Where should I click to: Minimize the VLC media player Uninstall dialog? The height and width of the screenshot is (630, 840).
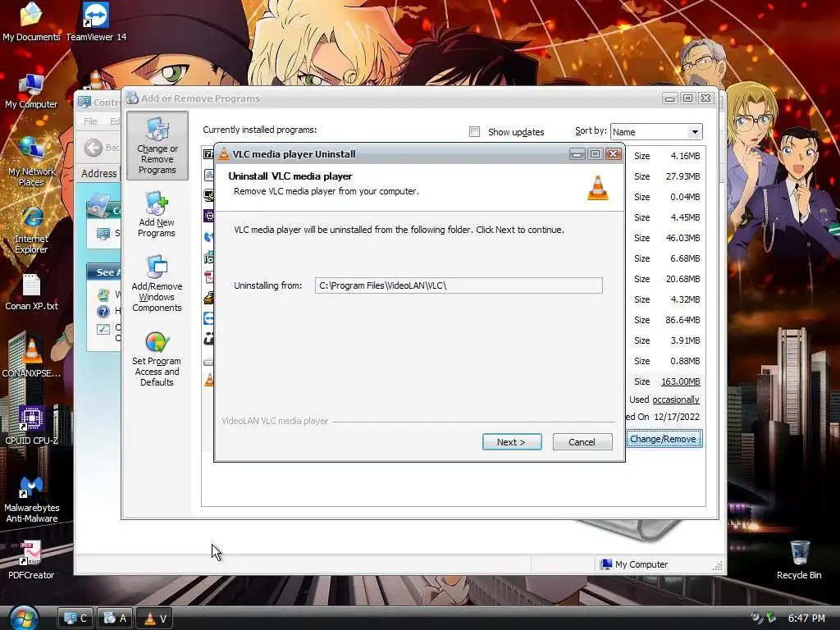coord(577,154)
